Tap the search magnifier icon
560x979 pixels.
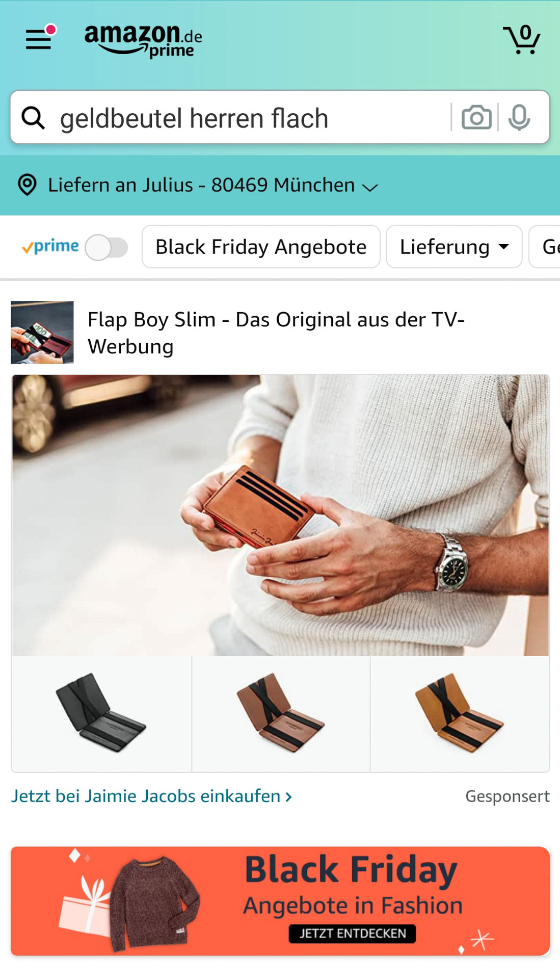tap(33, 118)
